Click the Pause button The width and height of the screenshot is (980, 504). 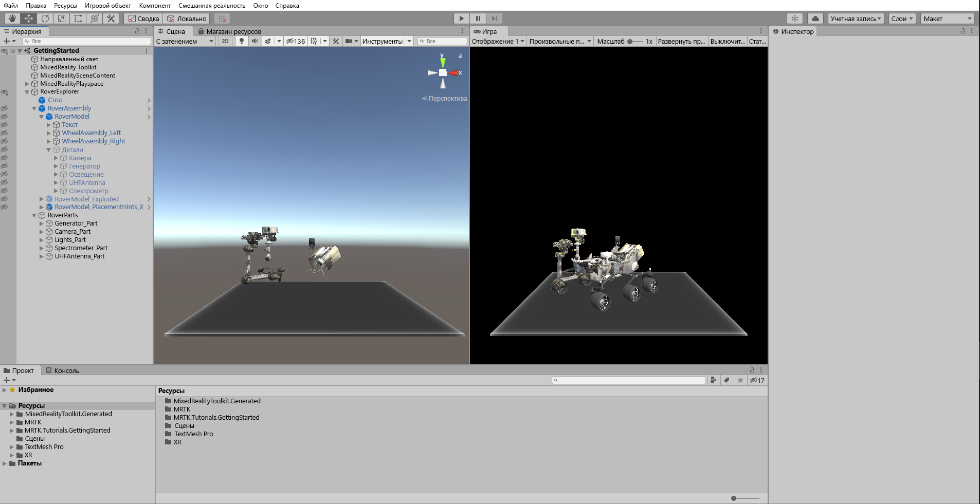tap(478, 18)
